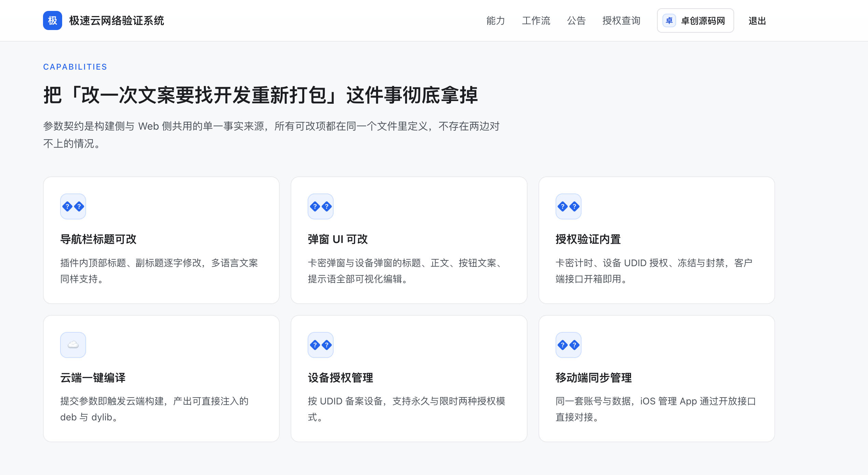Click the 按 UDID 备案设备 description

407,409
